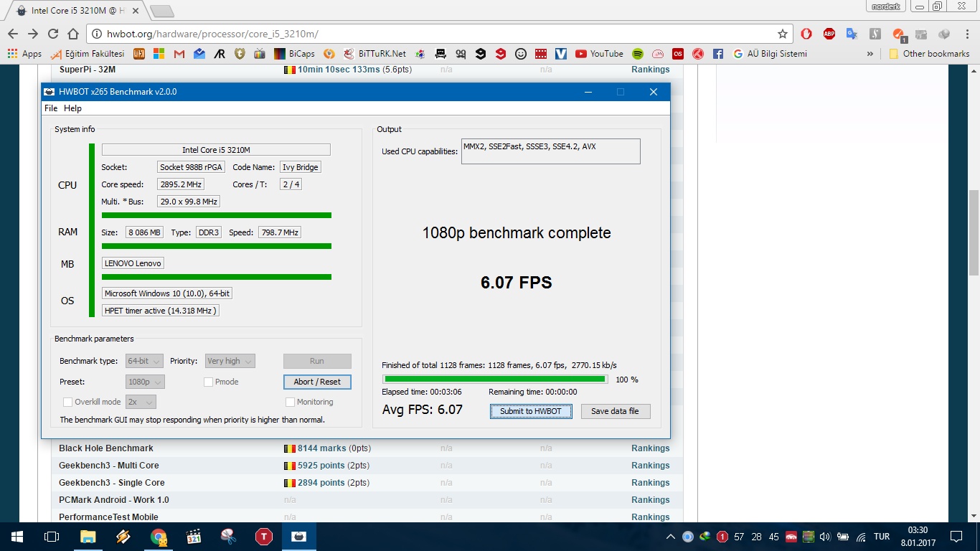980x551 pixels.
Task: Click the Run button
Action: [317, 361]
